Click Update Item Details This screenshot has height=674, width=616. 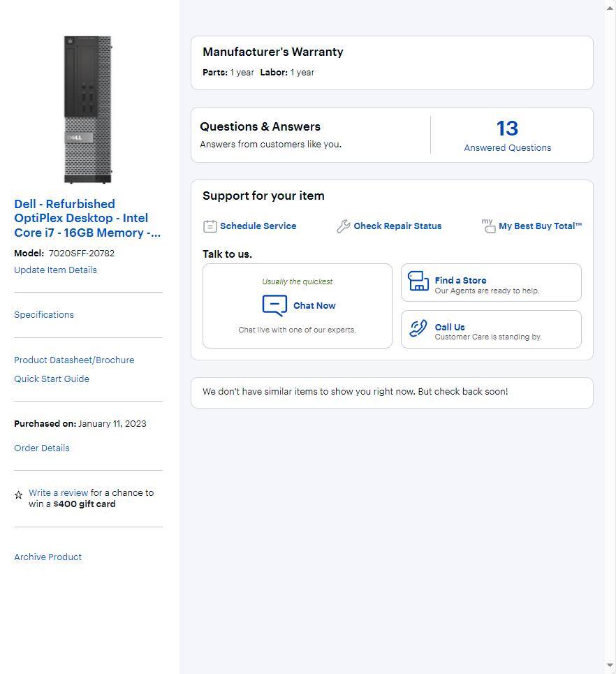tap(55, 270)
